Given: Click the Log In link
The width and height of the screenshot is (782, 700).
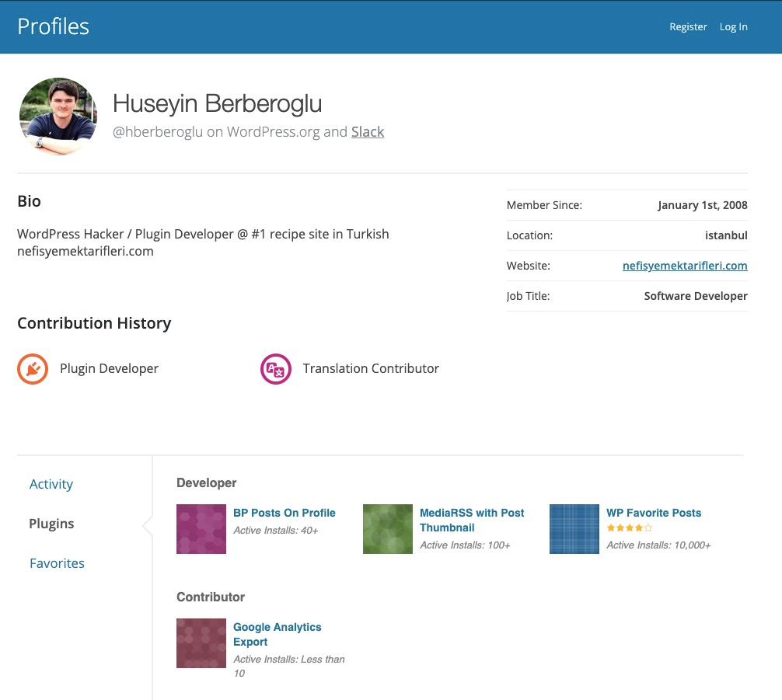Looking at the screenshot, I should point(733,27).
